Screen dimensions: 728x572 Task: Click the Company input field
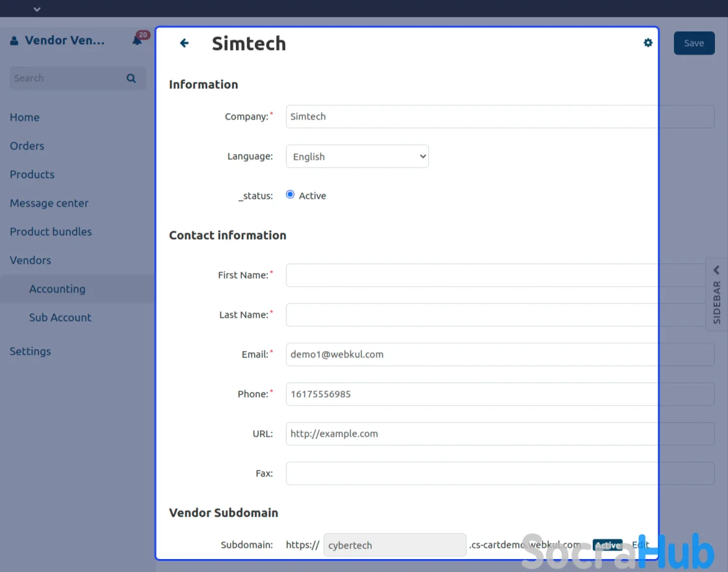500,116
